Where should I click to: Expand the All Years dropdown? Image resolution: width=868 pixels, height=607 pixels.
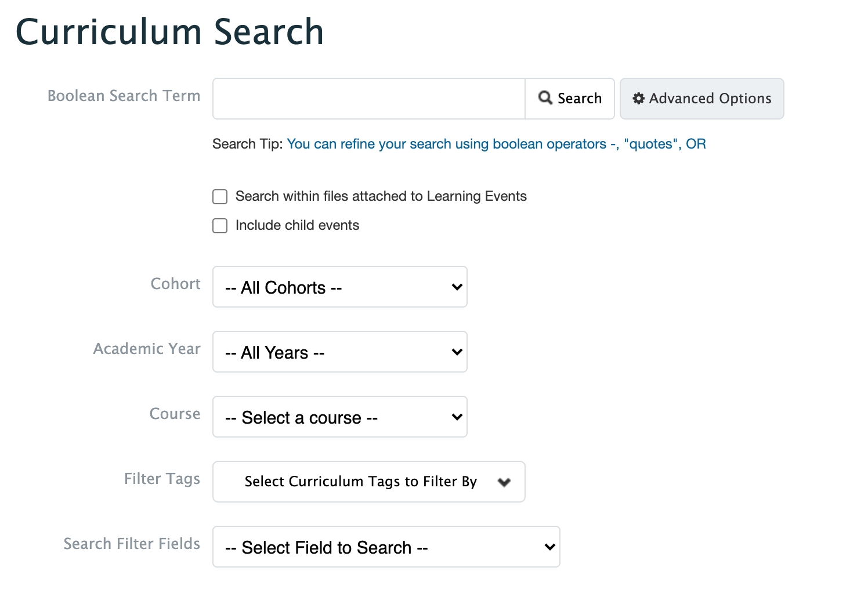[339, 352]
